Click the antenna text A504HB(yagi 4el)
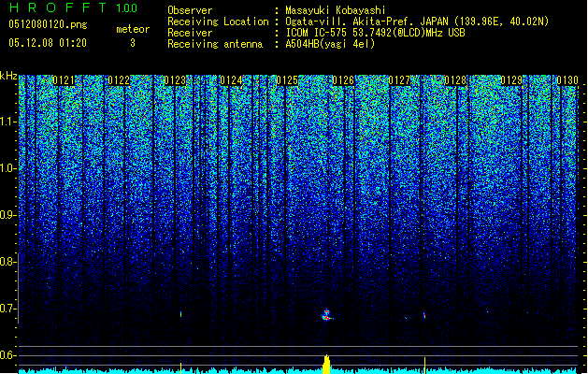Screen dimensions: 588x374 [330, 44]
